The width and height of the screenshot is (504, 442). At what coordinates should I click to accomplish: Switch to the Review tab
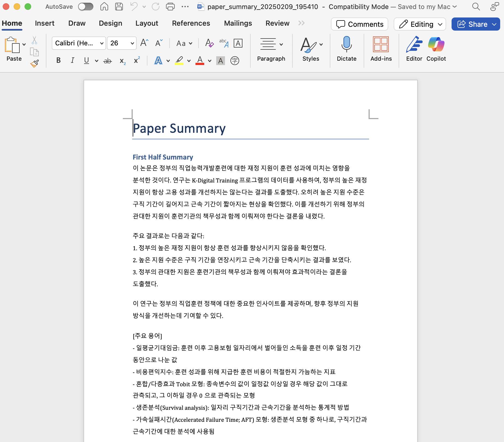tap(277, 23)
